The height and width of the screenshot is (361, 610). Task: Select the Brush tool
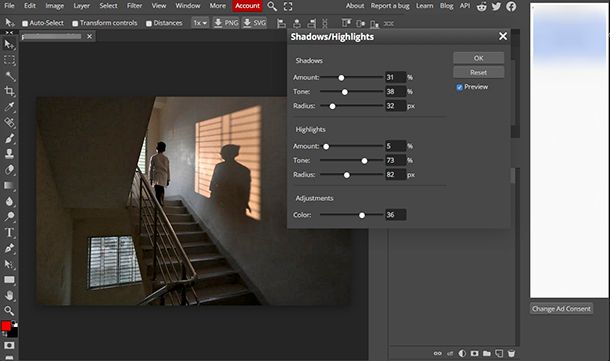pos(9,138)
